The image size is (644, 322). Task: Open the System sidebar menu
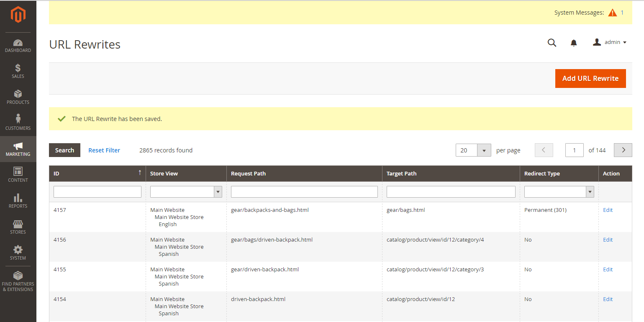tap(18, 253)
